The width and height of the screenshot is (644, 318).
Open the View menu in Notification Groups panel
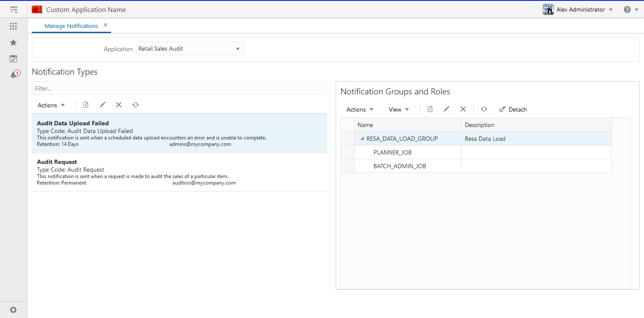click(398, 109)
